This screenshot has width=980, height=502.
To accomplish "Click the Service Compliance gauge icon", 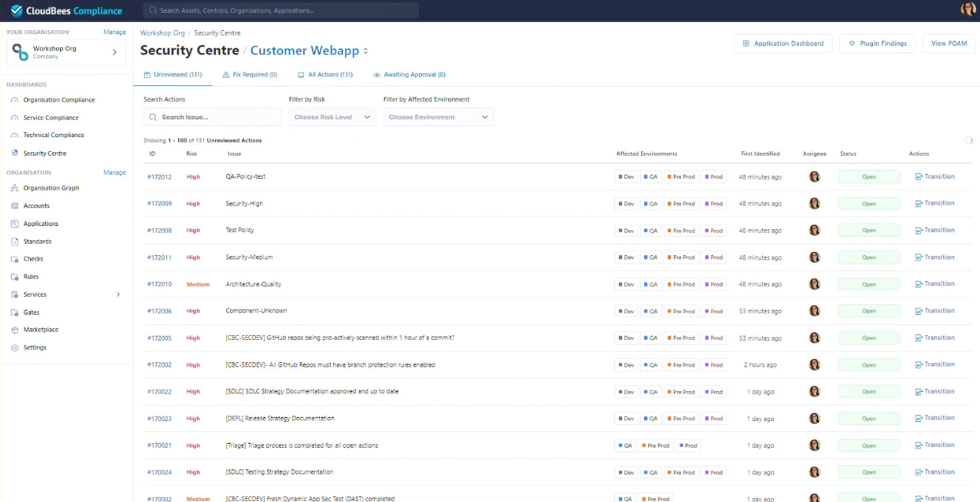I will 15,118.
